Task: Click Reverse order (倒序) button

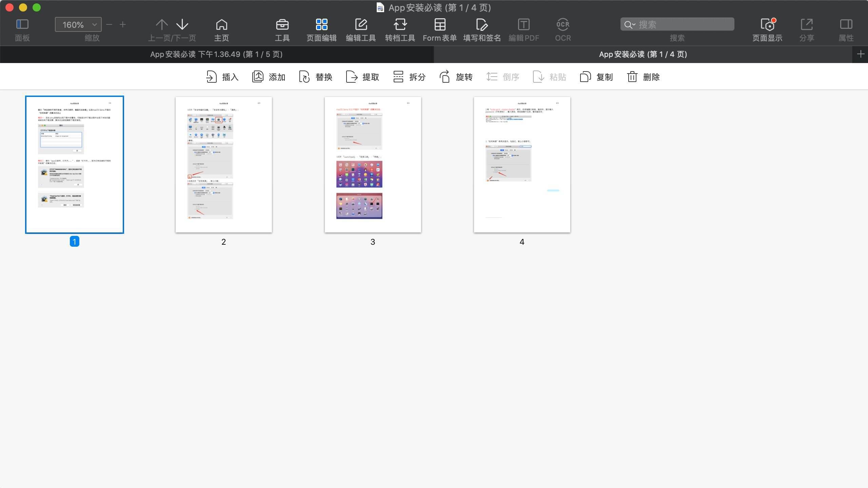Action: coord(503,77)
